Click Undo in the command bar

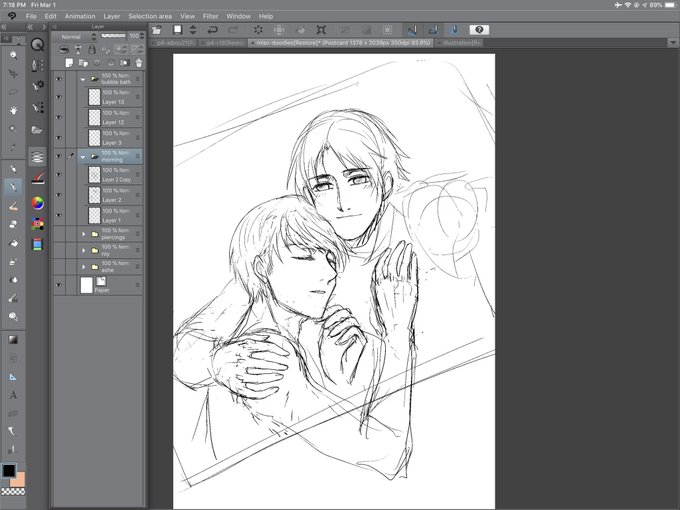212,29
